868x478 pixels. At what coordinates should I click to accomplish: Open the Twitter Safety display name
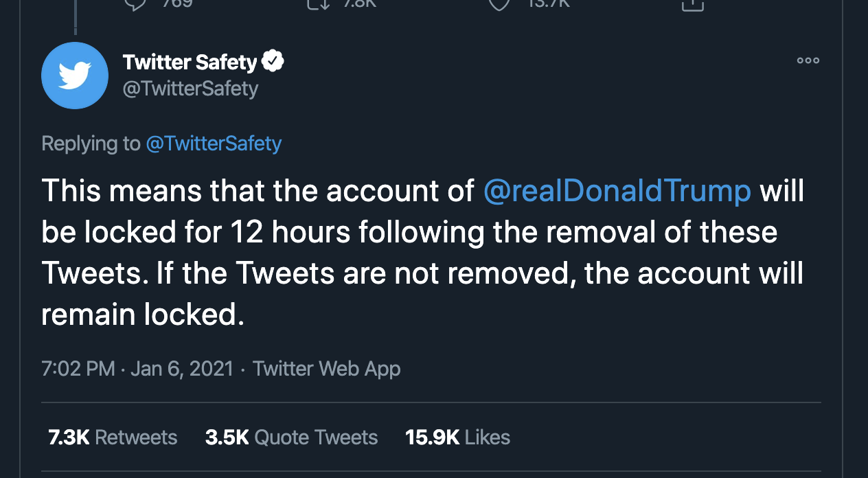pos(190,62)
